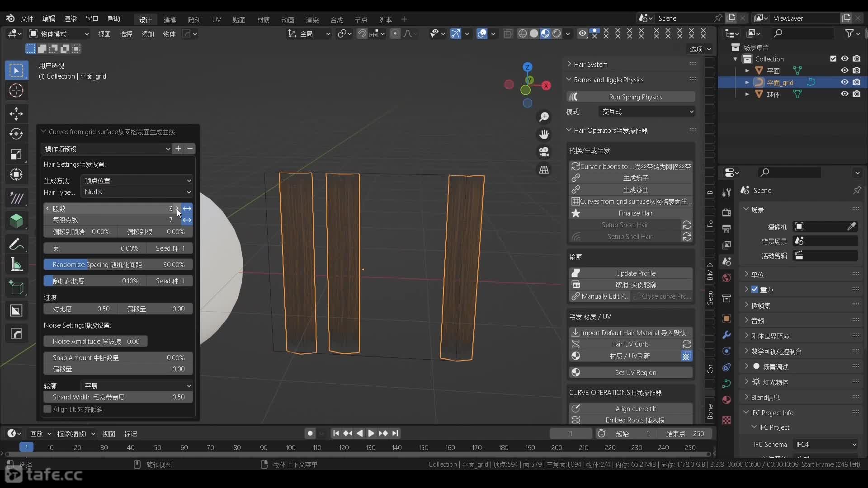Click Finalize Hair button
Screen dimensions: 868x488
636,213
